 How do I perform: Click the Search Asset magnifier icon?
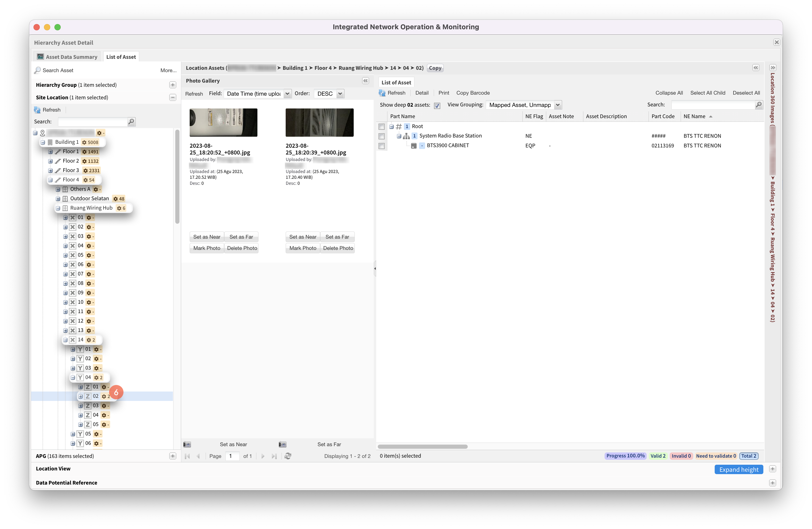(37, 70)
